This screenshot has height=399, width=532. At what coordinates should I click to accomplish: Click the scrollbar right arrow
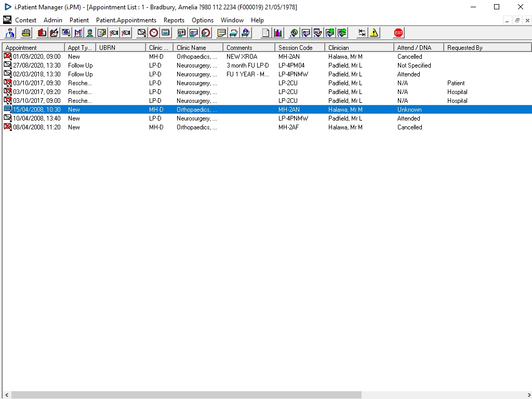pyautogui.click(x=528, y=395)
